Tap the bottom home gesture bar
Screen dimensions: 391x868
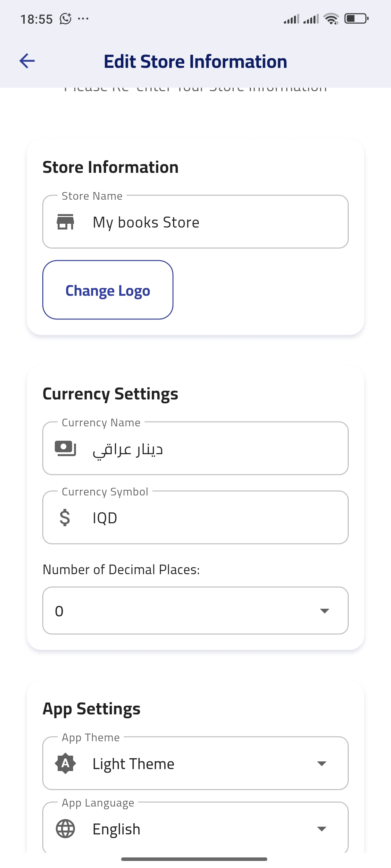point(194,859)
